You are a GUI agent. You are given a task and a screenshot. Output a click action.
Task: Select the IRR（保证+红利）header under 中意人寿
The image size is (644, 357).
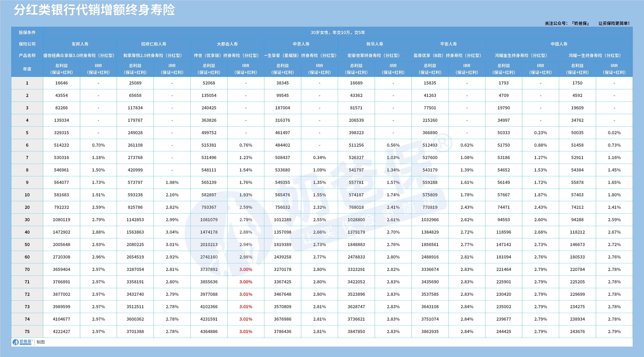click(319, 69)
